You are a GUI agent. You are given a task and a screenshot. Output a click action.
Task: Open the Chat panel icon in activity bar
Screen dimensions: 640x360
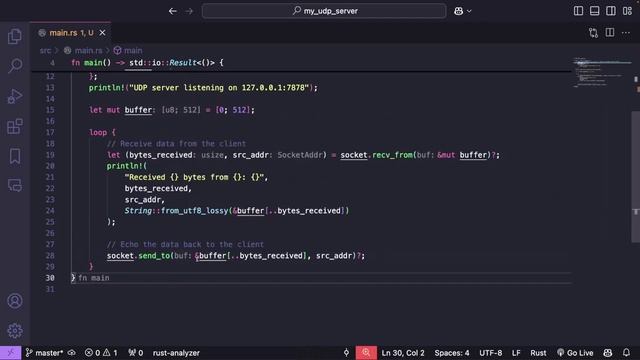pos(15,186)
